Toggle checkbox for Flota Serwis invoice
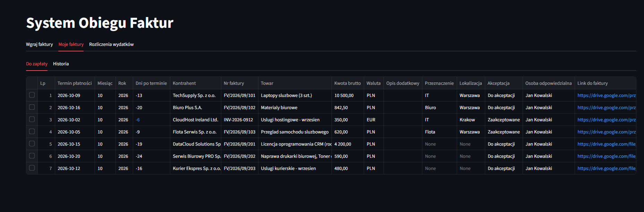 tap(32, 131)
